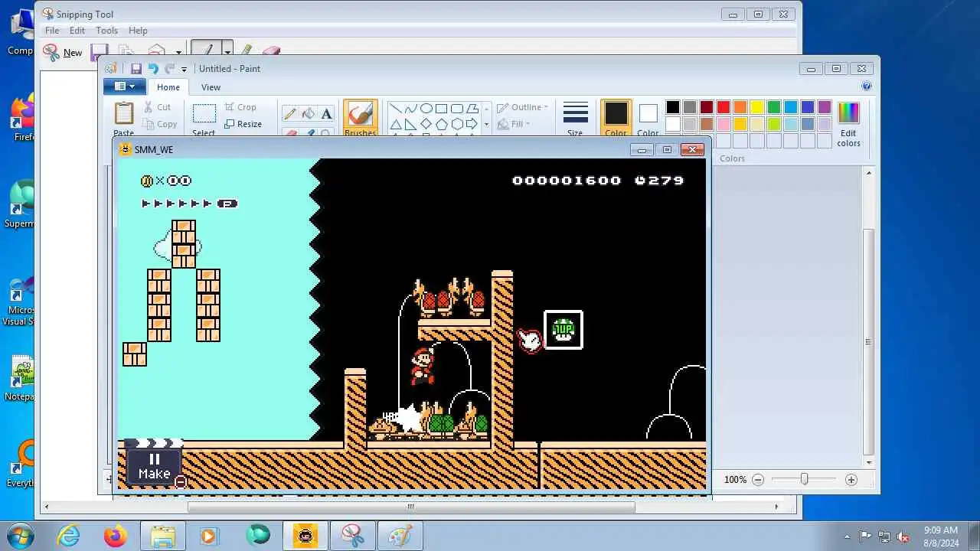Select the Pencil tool in Paint
The height and width of the screenshot is (551, 980).
pyautogui.click(x=289, y=114)
